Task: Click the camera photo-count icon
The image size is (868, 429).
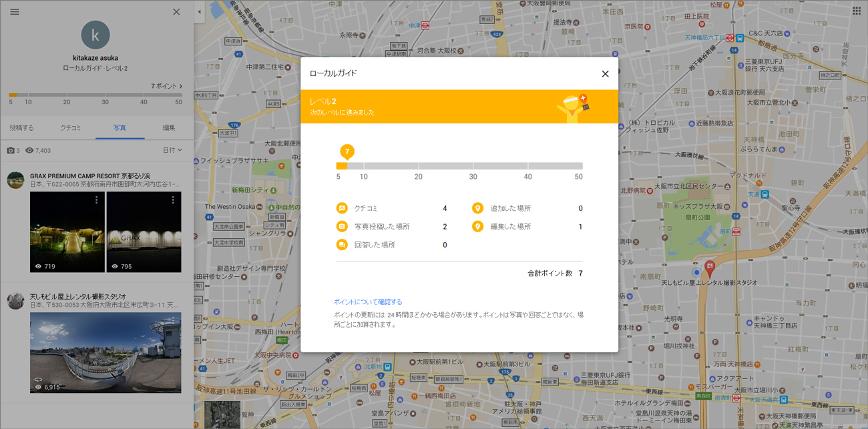Action: coord(11,151)
